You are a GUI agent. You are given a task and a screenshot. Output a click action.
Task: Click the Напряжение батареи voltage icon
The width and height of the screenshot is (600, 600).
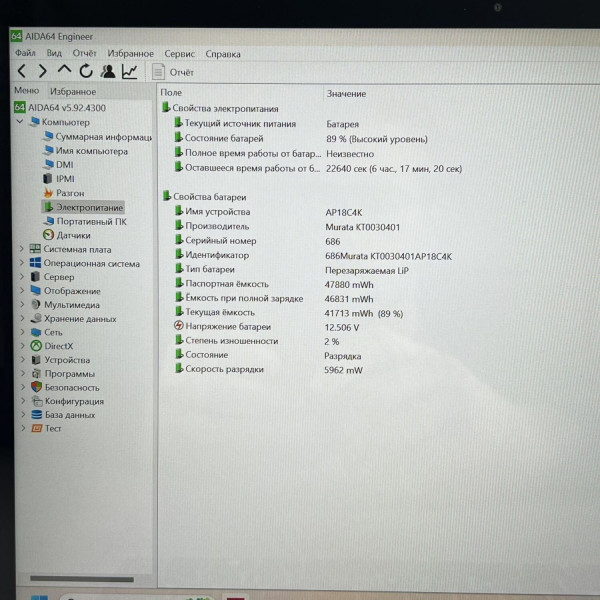[179, 326]
